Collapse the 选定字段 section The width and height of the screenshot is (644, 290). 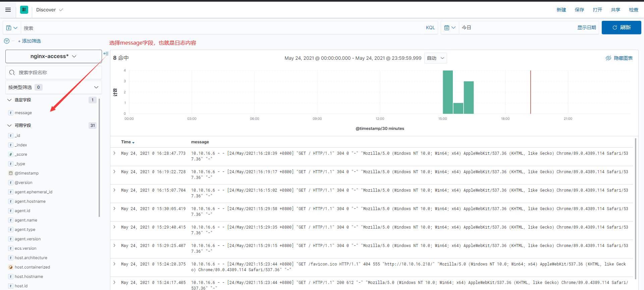pos(9,100)
